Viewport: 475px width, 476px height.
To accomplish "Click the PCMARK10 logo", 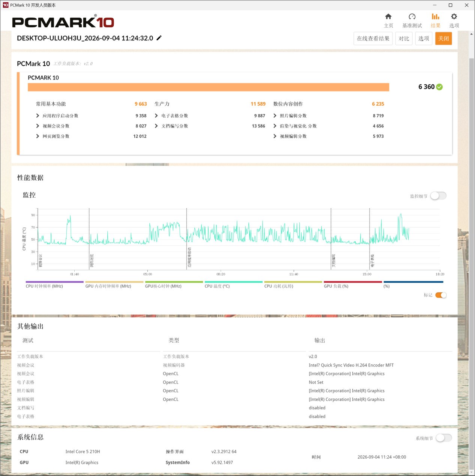I will point(63,22).
